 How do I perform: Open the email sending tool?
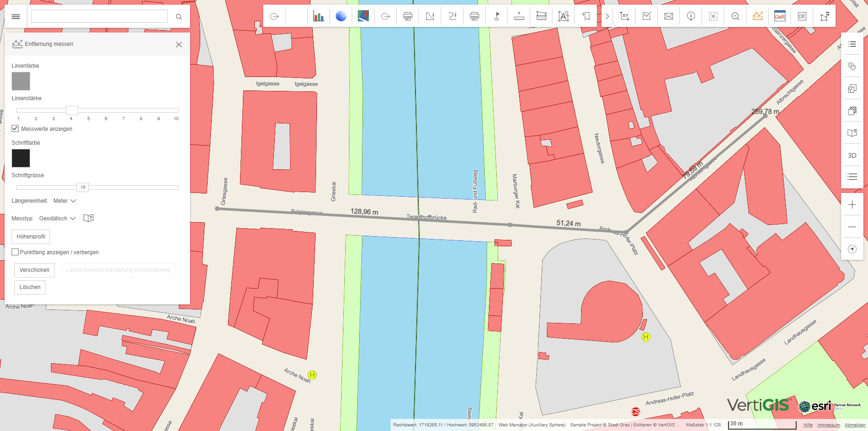[x=668, y=16]
